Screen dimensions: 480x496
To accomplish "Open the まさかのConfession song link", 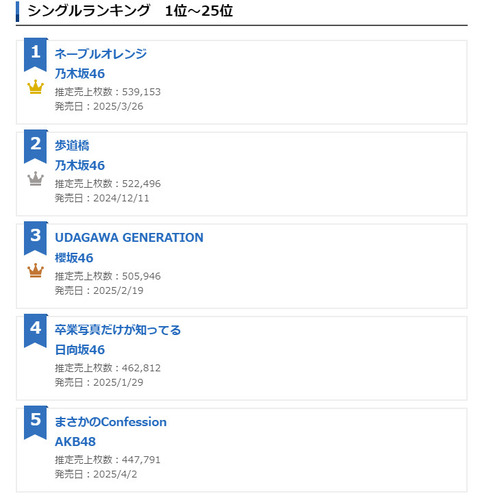I will click(111, 422).
